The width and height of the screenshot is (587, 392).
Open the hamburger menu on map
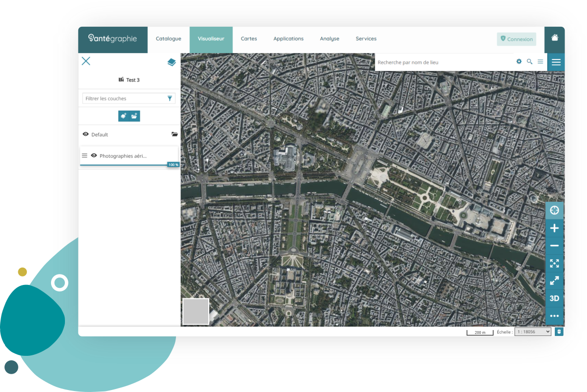(556, 62)
